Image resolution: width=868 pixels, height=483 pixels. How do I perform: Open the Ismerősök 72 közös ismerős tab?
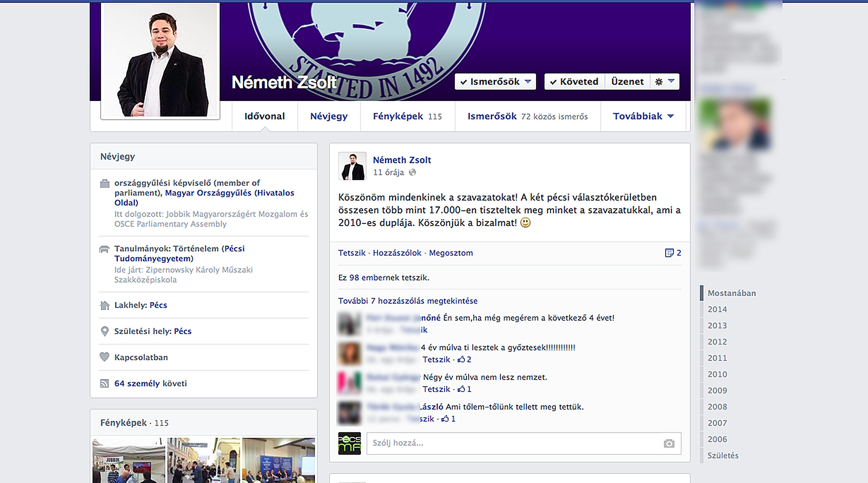click(x=528, y=116)
